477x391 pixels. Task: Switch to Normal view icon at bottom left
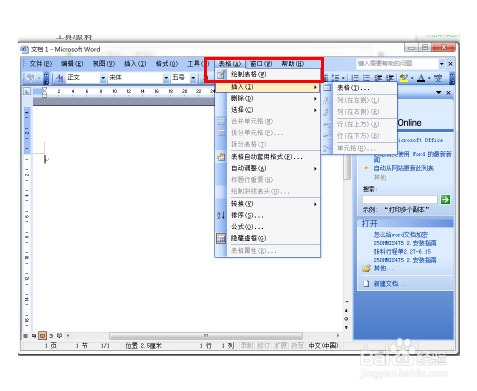(x=25, y=336)
